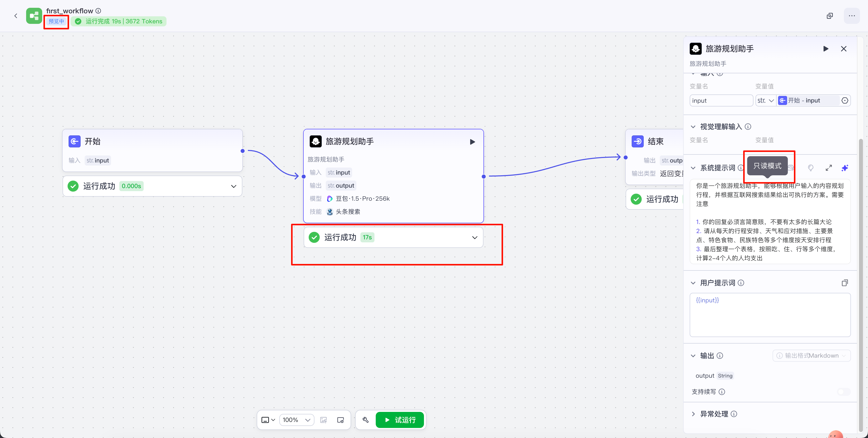
Task: Click the AI sparkle optimize prompt icon
Action: pos(845,168)
